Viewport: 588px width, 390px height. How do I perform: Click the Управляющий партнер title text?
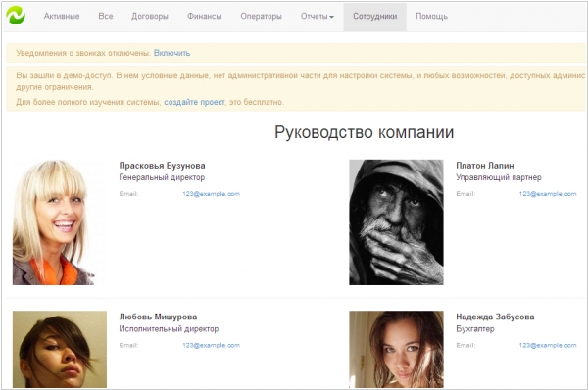point(499,177)
